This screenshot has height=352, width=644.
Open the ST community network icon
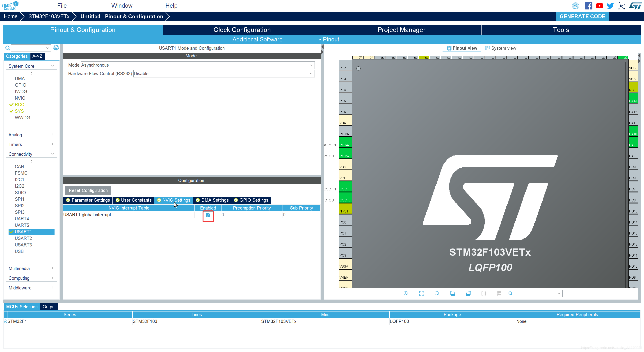[621, 6]
